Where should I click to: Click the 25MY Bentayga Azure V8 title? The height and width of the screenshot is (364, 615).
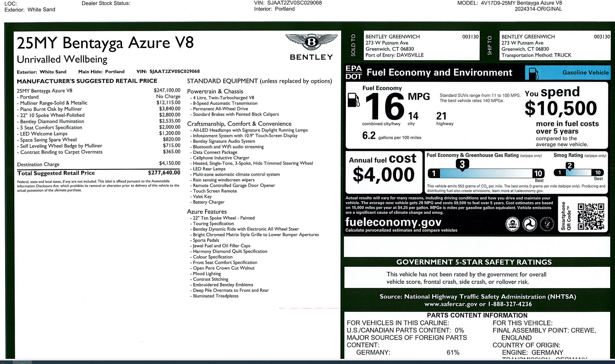point(105,43)
